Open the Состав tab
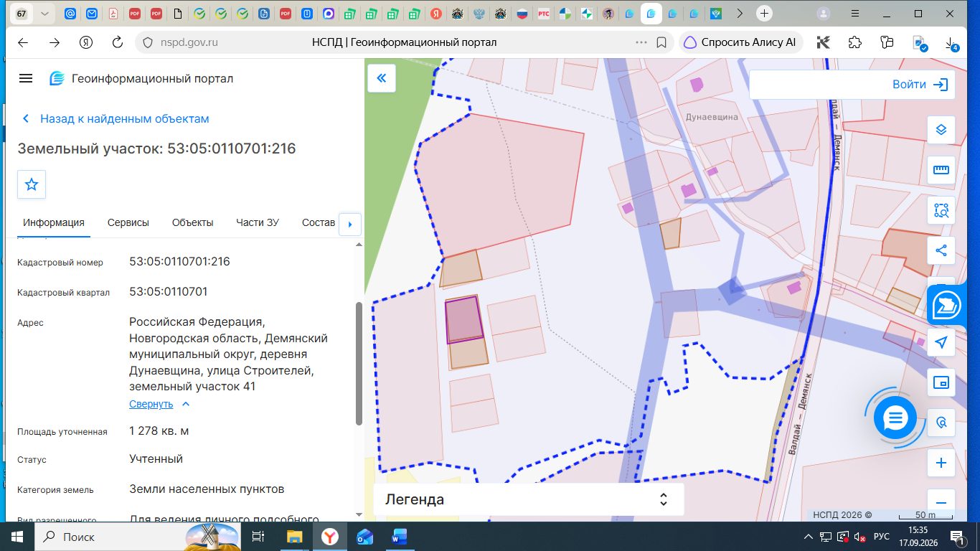Screen dimensions: 980x551 coord(319,222)
